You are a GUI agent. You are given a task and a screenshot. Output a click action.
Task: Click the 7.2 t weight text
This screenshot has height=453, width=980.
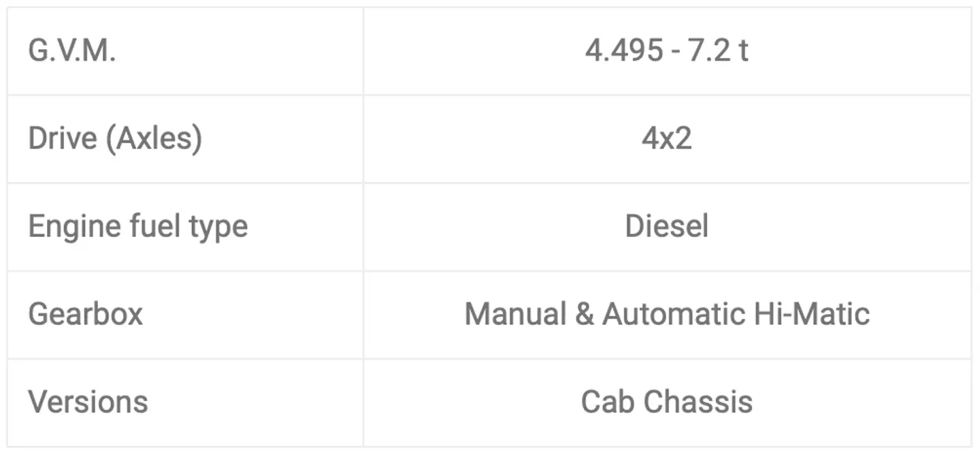pyautogui.click(x=719, y=52)
